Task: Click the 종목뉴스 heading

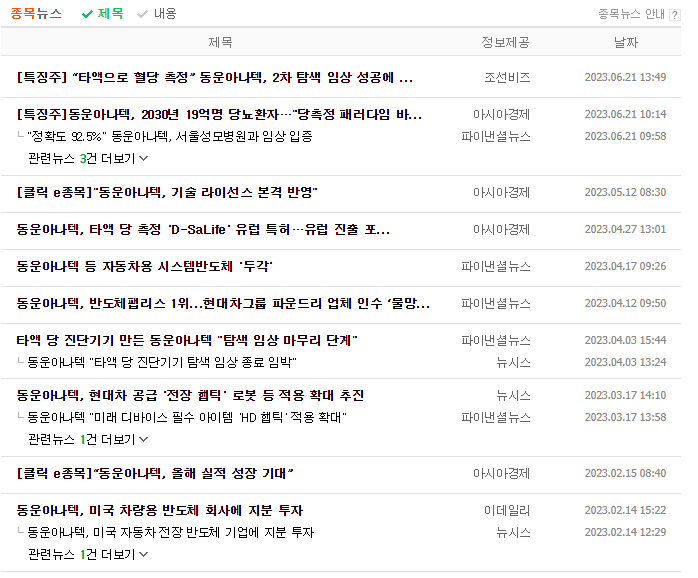Action: coord(36,13)
